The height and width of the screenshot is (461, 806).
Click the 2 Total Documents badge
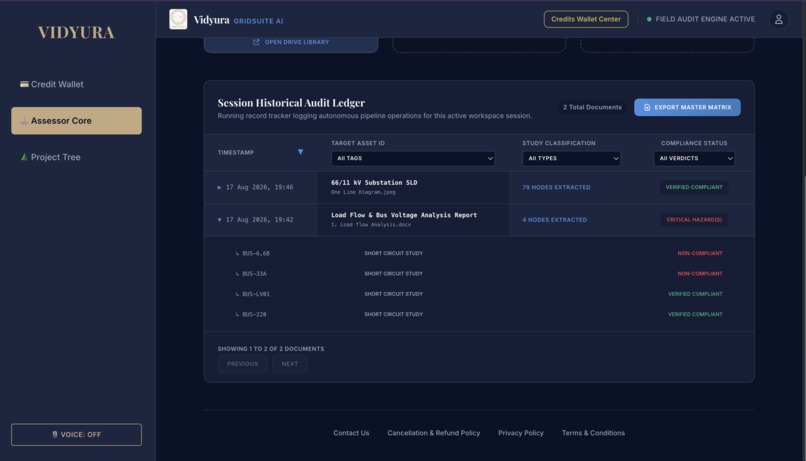(592, 107)
